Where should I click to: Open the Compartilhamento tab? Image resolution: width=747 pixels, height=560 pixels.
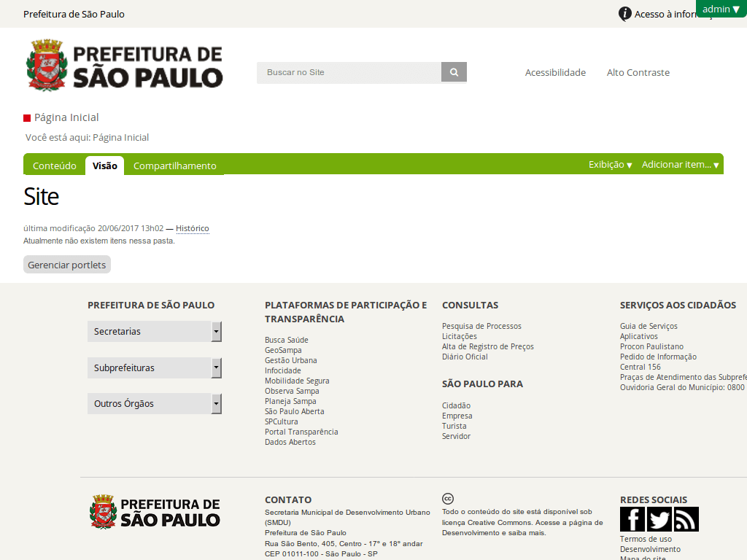pyautogui.click(x=175, y=166)
